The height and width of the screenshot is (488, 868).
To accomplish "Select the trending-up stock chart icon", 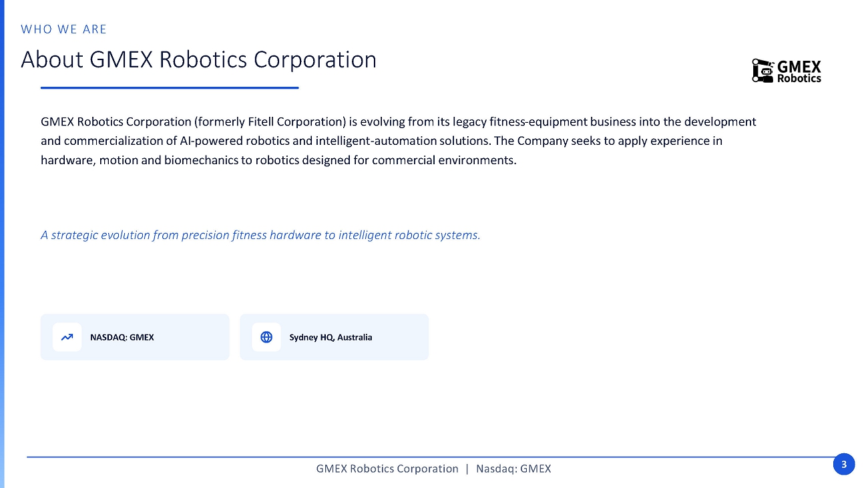I will [x=67, y=337].
